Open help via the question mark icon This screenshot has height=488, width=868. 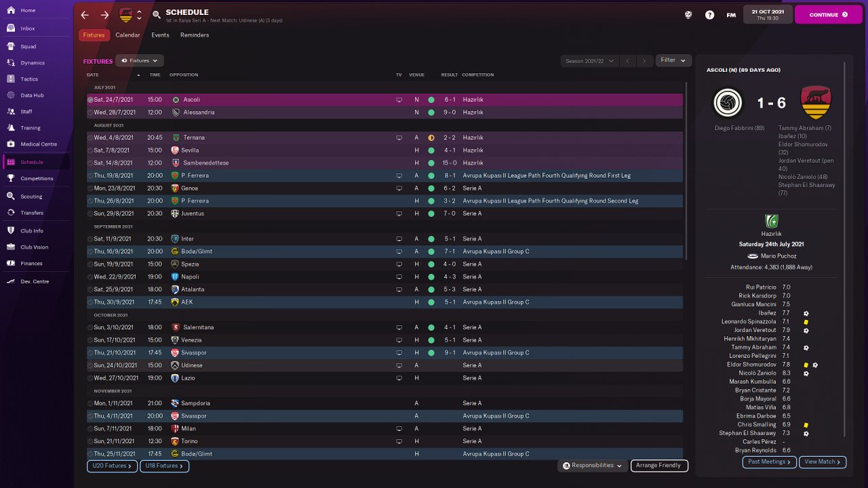[709, 15]
